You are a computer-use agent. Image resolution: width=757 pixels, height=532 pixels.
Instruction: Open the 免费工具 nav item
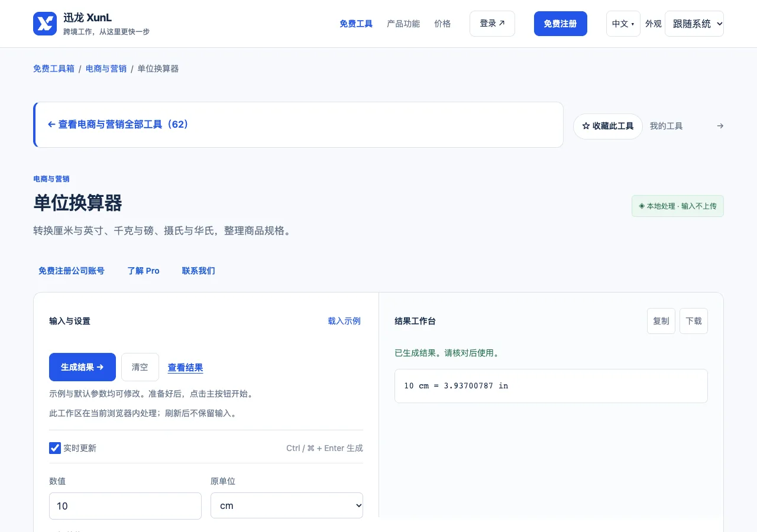(x=356, y=24)
